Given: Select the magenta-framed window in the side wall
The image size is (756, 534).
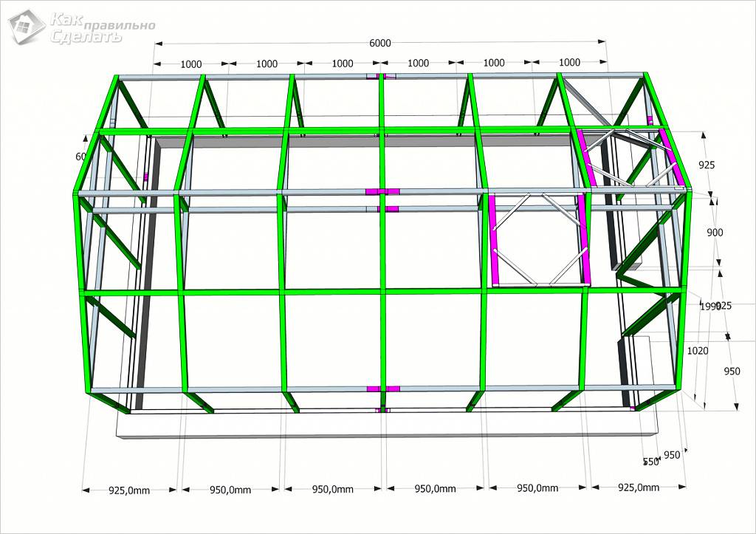Looking at the screenshot, I should [x=538, y=239].
